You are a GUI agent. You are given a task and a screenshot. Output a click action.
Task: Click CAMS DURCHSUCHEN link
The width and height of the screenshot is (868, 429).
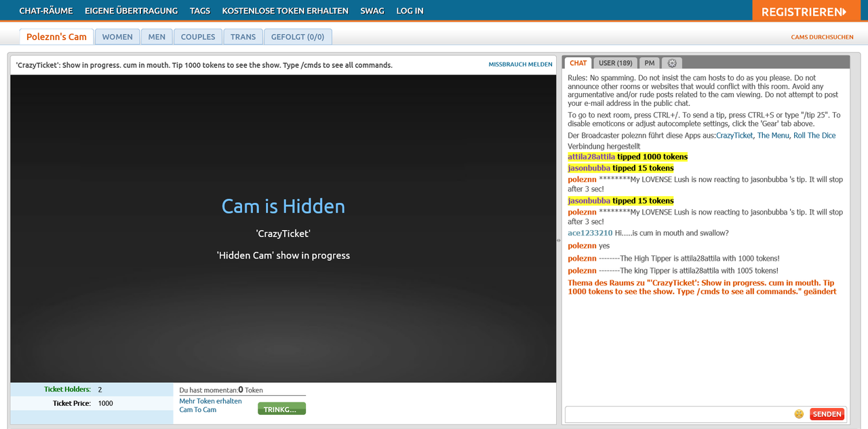coord(822,37)
